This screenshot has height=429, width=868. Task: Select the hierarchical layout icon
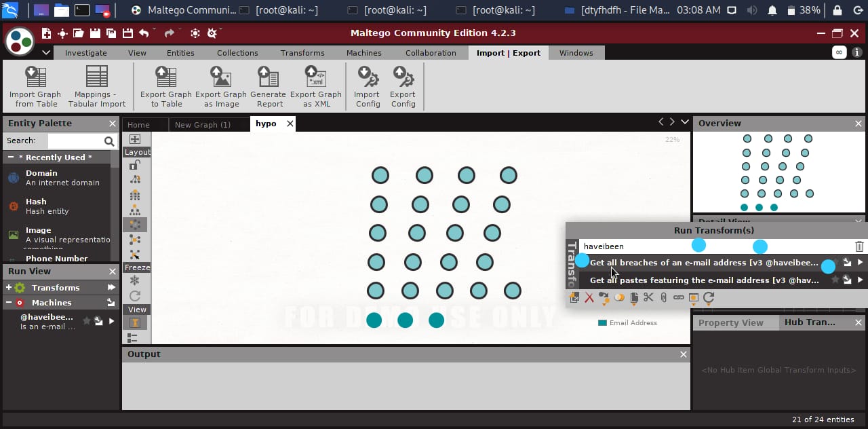point(135,210)
